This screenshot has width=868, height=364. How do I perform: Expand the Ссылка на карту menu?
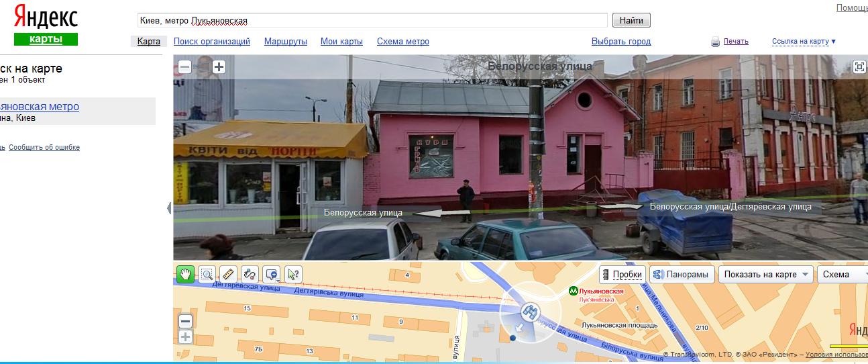(804, 42)
